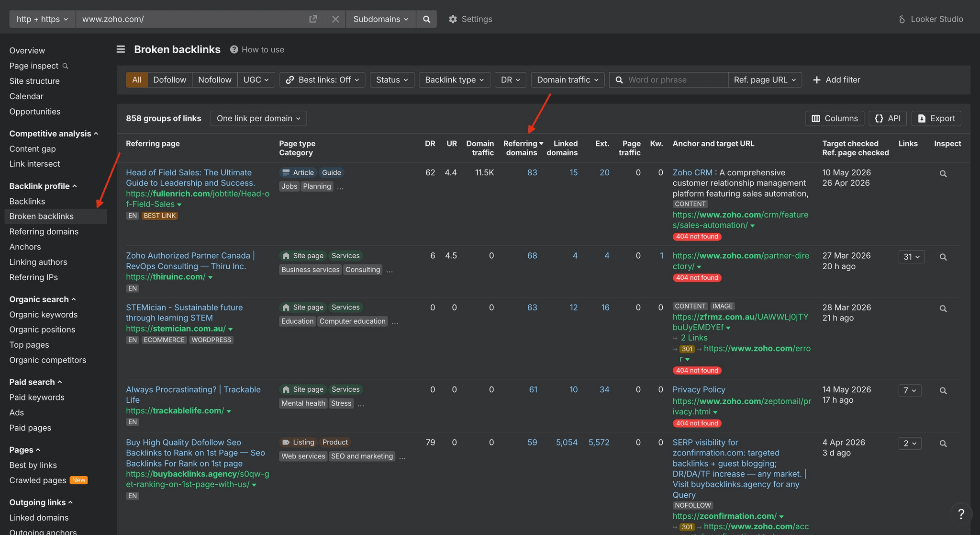Filter by Dofollow links

tap(170, 80)
